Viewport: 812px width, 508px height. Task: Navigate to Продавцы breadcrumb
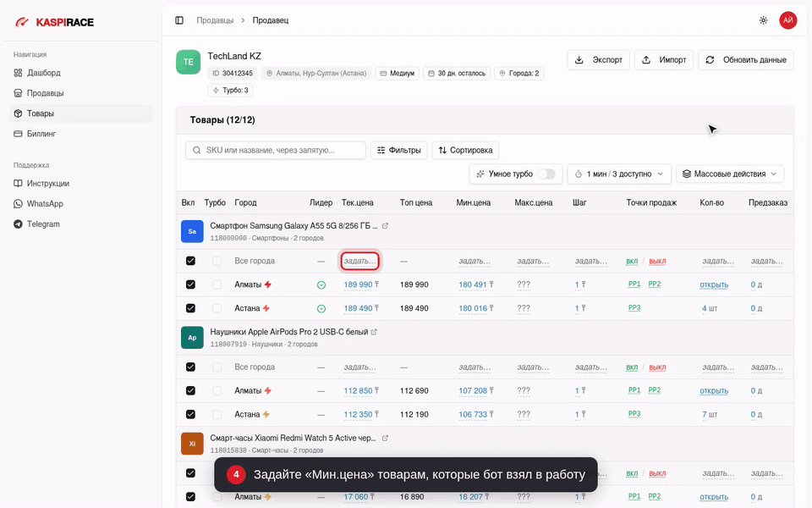[x=215, y=20]
